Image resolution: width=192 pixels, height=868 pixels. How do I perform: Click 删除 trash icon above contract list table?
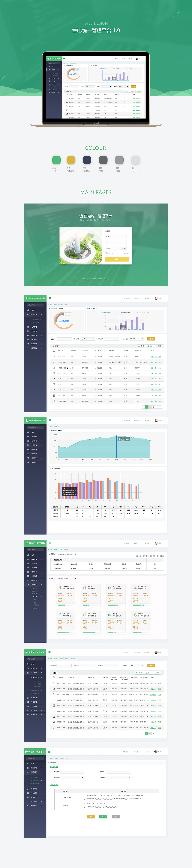tap(154, 673)
